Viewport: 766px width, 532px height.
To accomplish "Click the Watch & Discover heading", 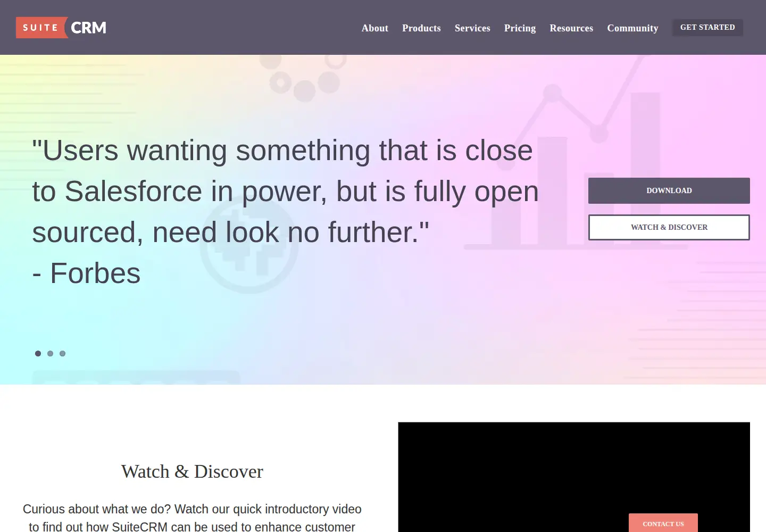I will (192, 471).
